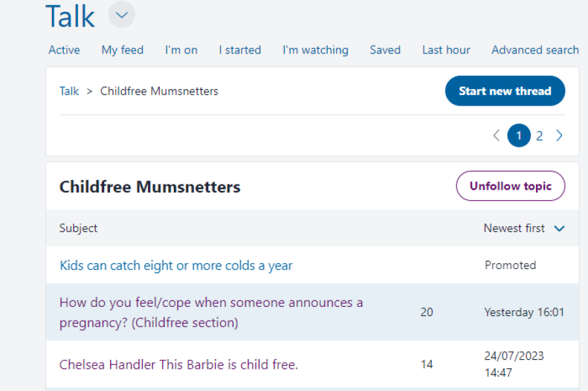588x391 pixels.
Task: Open Advanced search
Action: (x=535, y=50)
